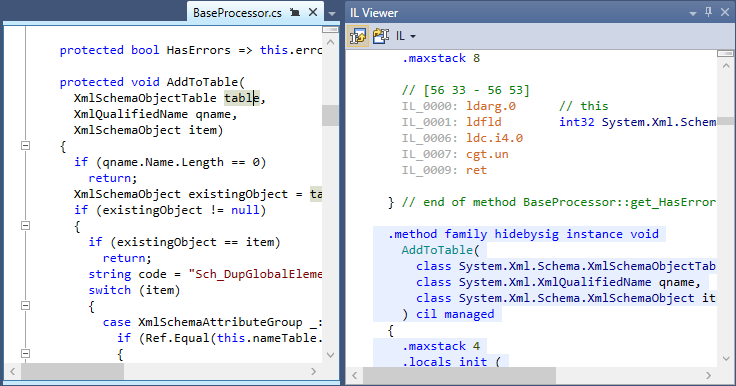Click the '// [56 33 - 56 53]' comment
This screenshot has width=736, height=386.
tap(465, 90)
